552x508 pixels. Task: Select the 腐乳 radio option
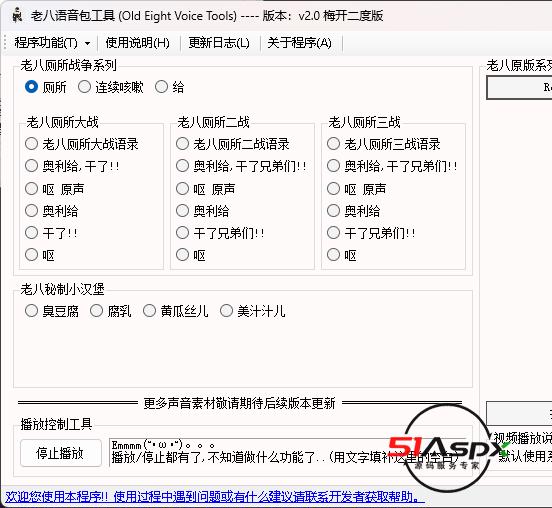pyautogui.click(x=111, y=311)
